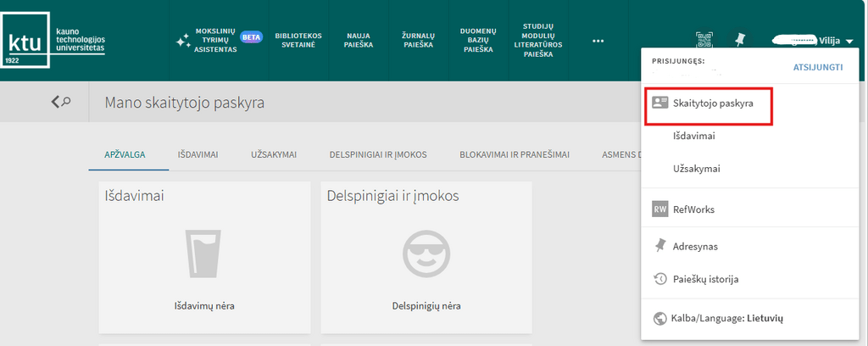Start a Nauja paieška
Image resolution: width=868 pixels, height=346 pixels.
(x=359, y=41)
